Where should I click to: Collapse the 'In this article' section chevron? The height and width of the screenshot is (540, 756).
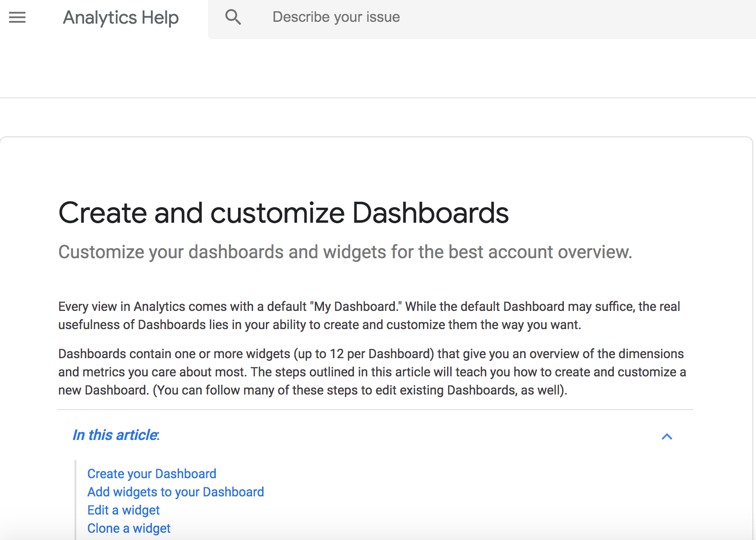(666, 436)
